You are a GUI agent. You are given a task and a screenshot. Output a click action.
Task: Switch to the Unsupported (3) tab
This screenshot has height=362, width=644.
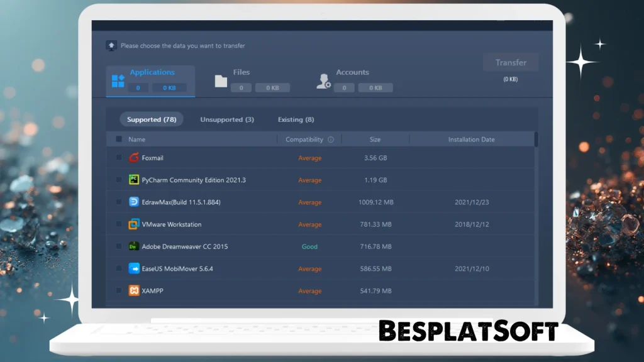click(x=227, y=119)
